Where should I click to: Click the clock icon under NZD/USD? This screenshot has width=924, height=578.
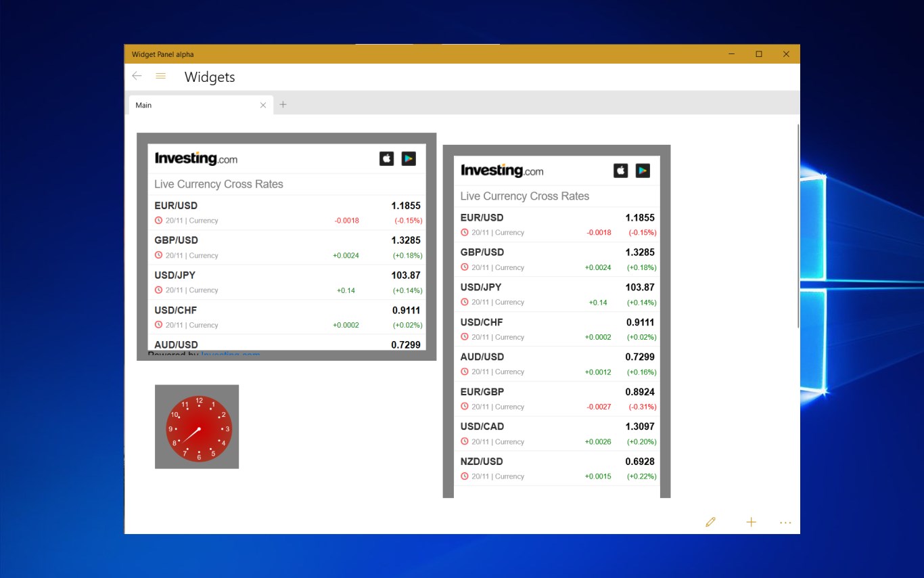(x=465, y=476)
